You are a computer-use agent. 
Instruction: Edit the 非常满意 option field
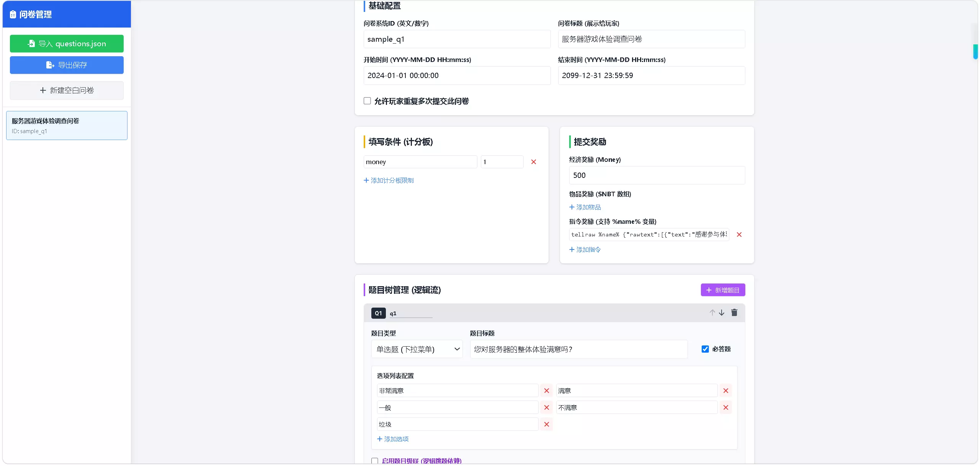tap(457, 391)
